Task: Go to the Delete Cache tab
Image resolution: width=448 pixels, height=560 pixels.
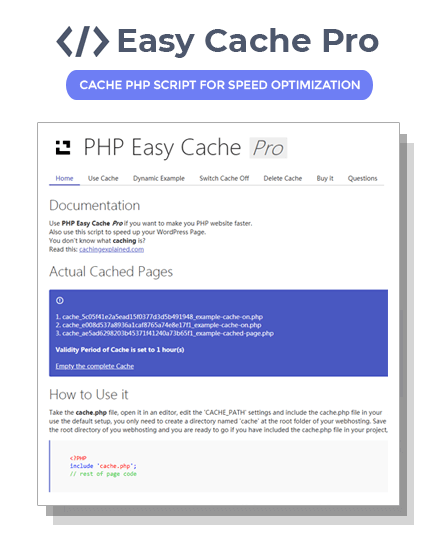Action: (x=283, y=178)
